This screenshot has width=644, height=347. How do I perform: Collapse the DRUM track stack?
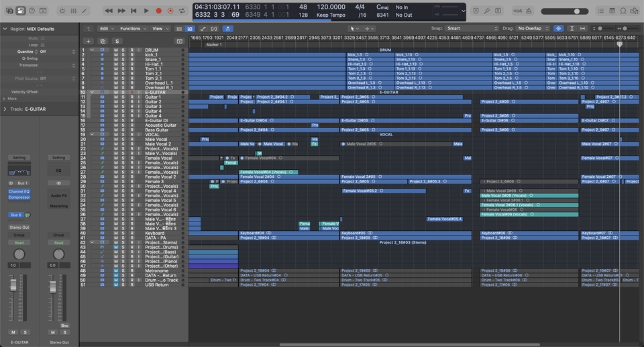pyautogui.click(x=92, y=50)
